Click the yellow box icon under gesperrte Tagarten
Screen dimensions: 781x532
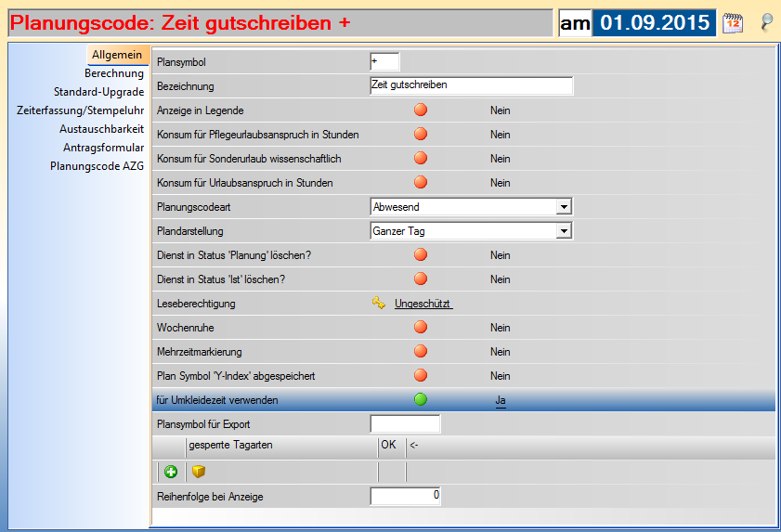199,472
